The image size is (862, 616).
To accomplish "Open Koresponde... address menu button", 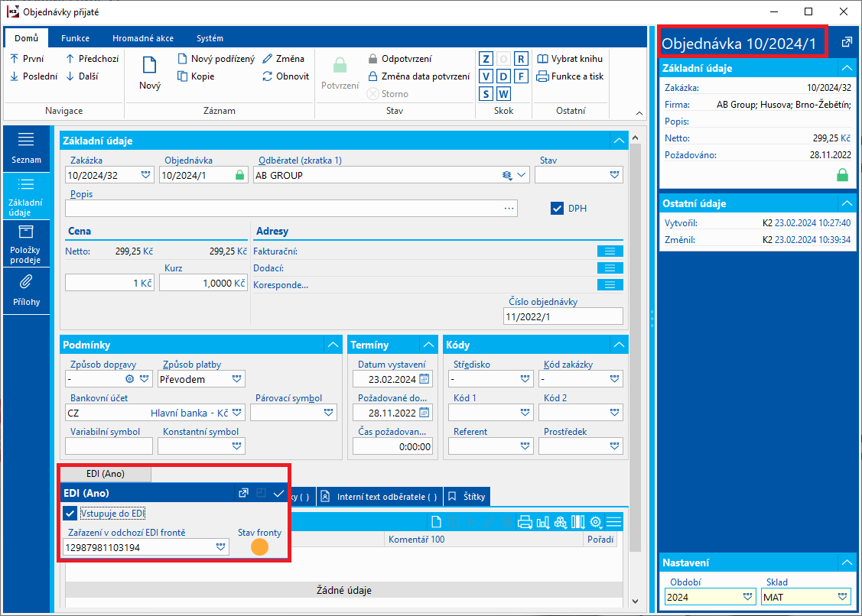I will (610, 284).
